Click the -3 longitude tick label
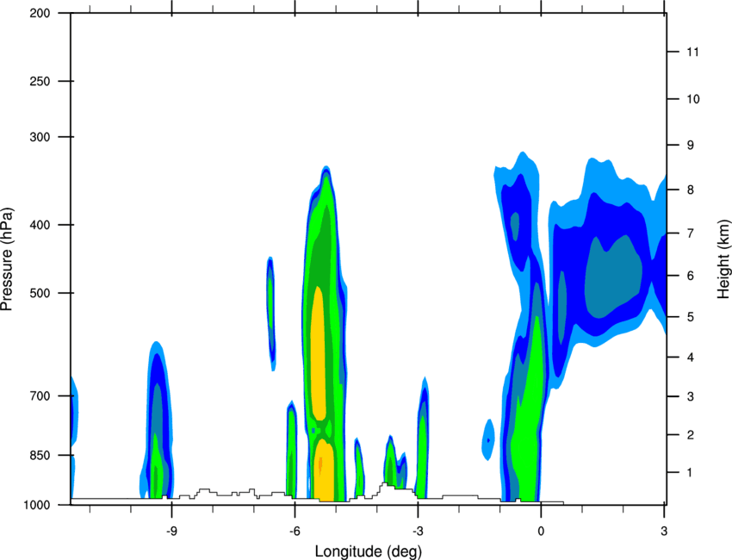 418,531
